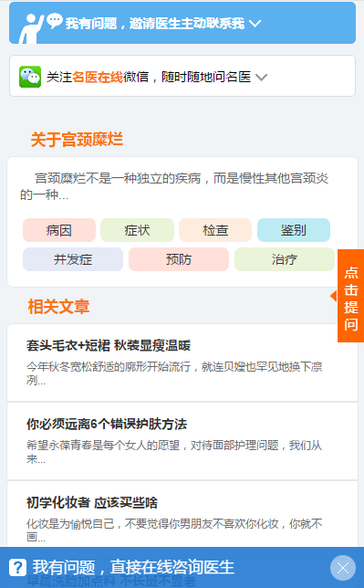Select the 症状 tag
The width and height of the screenshot is (364, 588).
coord(137,230)
